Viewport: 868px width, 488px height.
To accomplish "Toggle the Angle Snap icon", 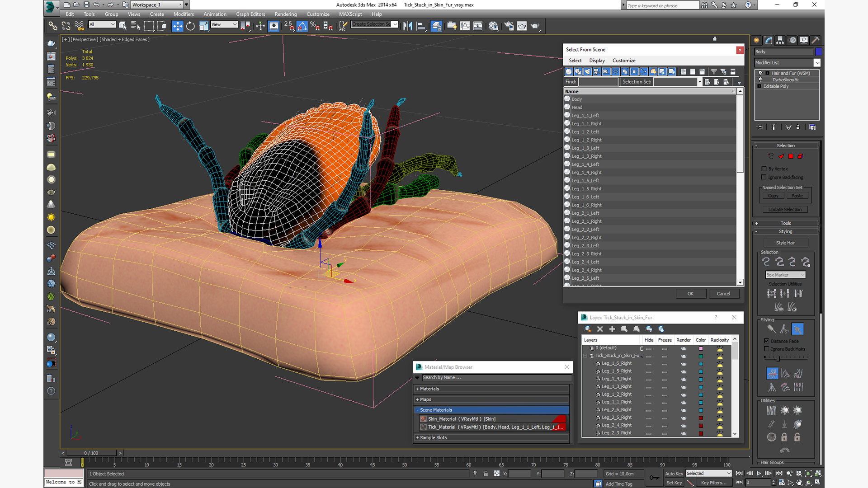I will pos(302,26).
